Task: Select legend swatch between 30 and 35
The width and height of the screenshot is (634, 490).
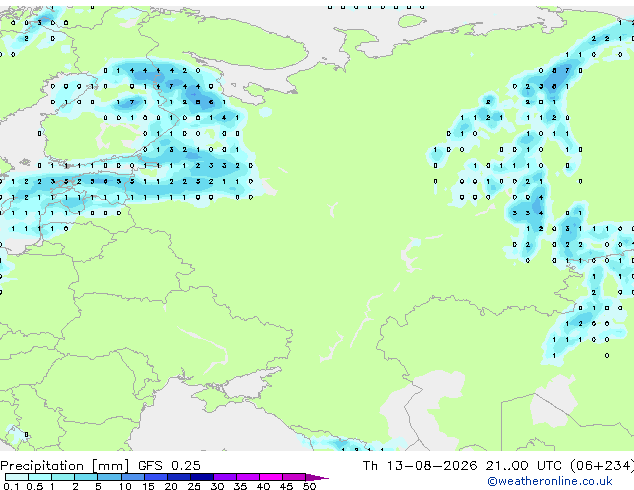Action: click(225, 477)
